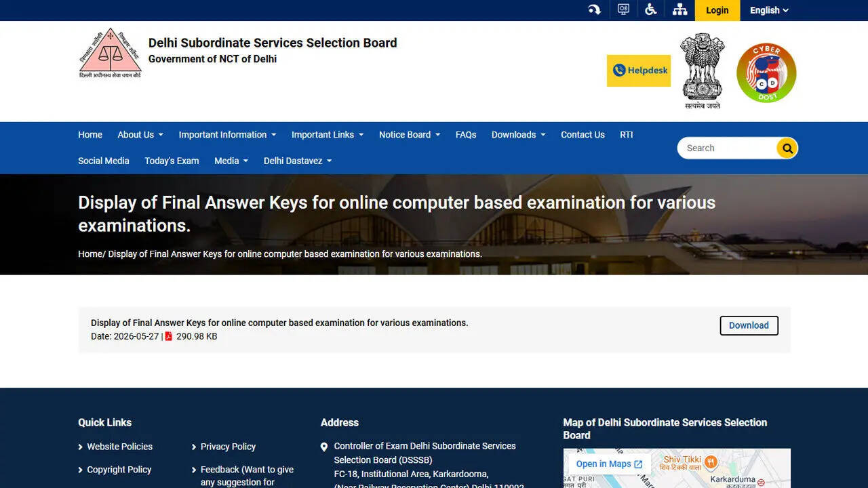Download the Final Answer Keys PDF

pos(749,325)
